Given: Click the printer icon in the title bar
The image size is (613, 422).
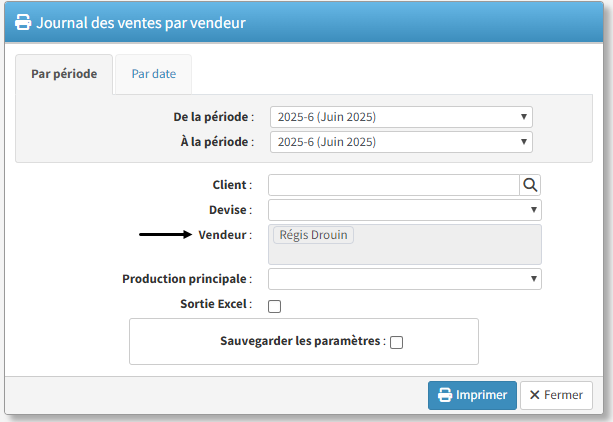Looking at the screenshot, I should point(23,22).
